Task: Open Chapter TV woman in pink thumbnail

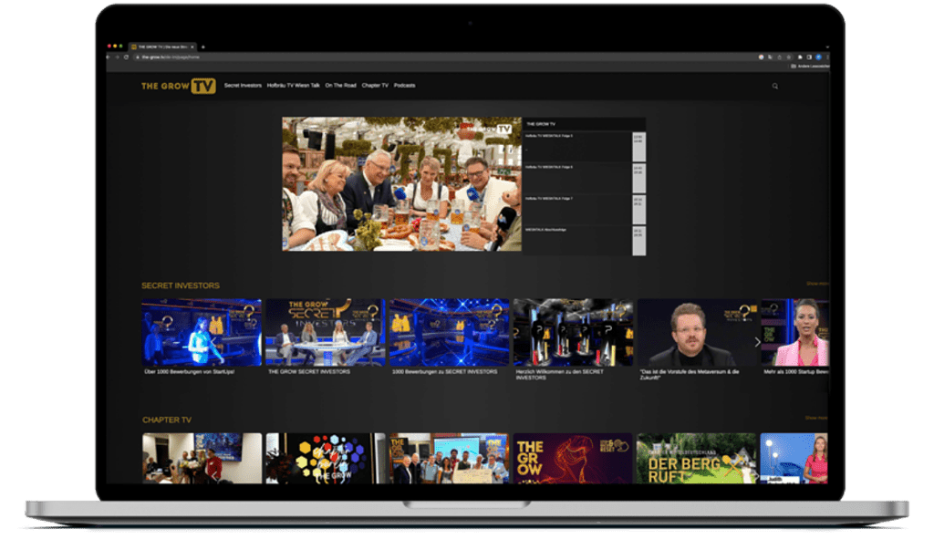Action: (x=794, y=458)
